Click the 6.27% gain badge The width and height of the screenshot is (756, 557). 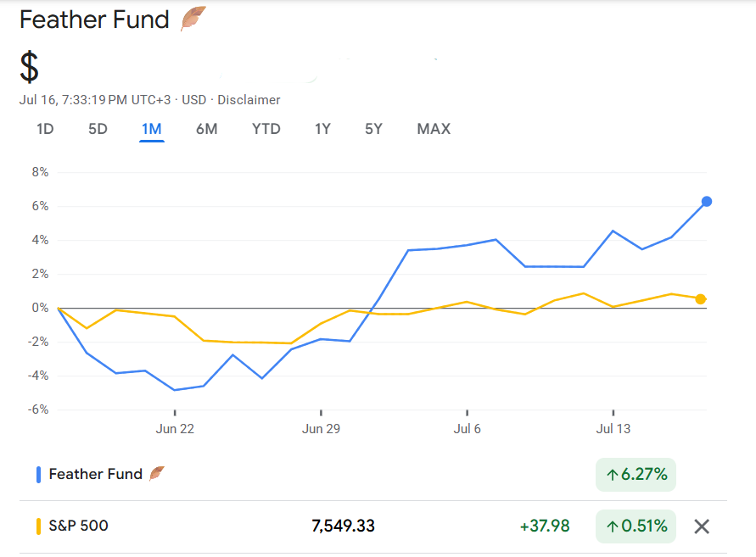[636, 475]
